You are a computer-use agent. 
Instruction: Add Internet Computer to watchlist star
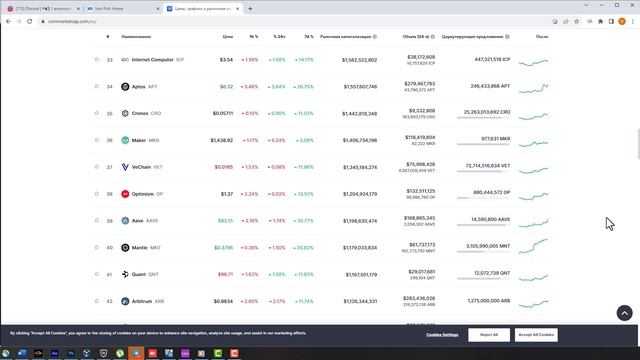[x=97, y=60]
